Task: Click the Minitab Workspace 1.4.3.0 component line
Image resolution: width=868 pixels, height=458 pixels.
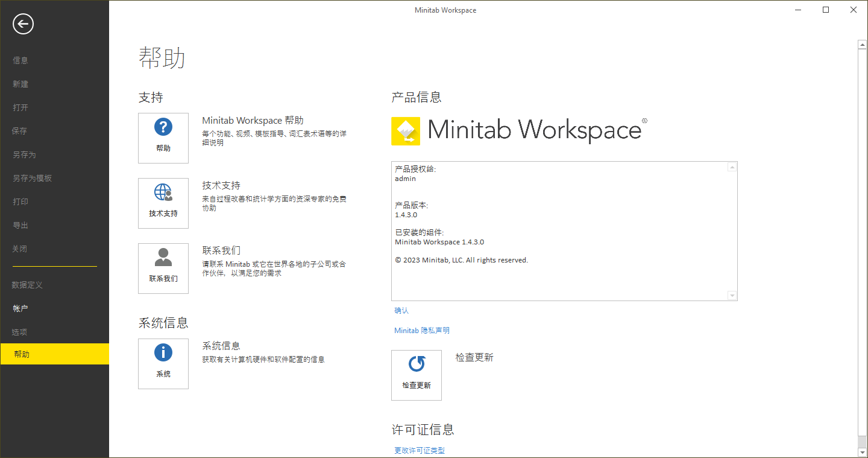Action: 439,242
